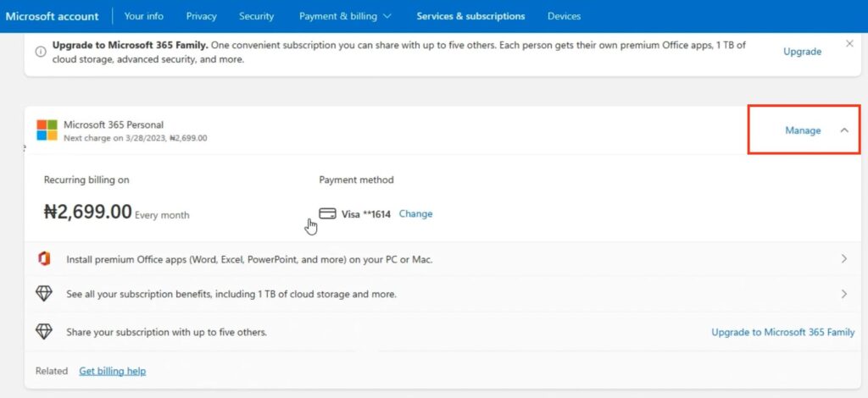Screen dimensions: 868x398
Task: Open subscription benefits row chevron
Action: point(843,294)
